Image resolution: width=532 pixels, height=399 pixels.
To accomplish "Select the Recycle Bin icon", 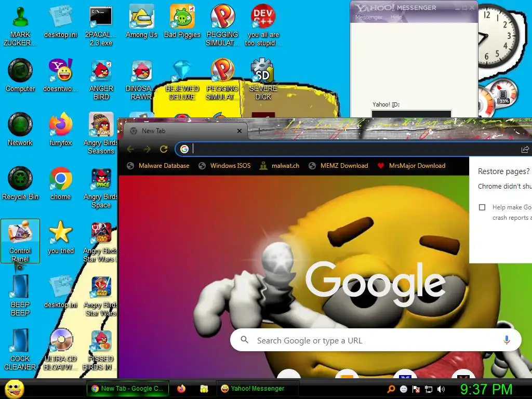I will (x=20, y=184).
